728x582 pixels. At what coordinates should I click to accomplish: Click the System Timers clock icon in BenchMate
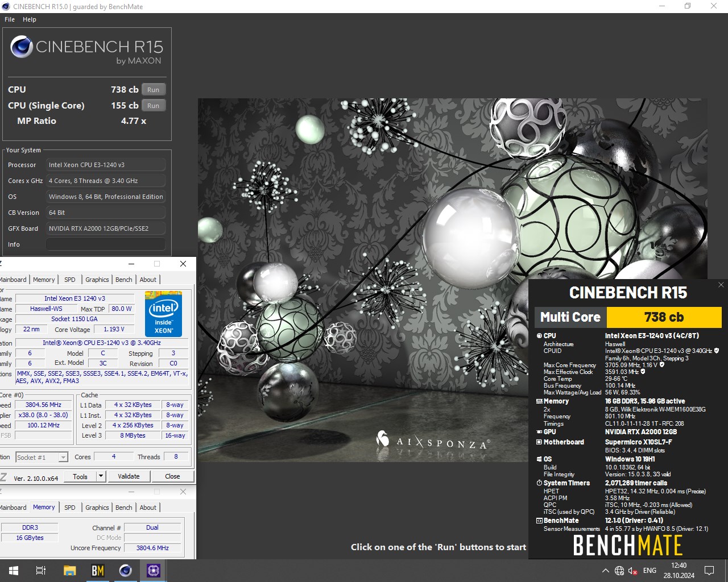coord(539,483)
